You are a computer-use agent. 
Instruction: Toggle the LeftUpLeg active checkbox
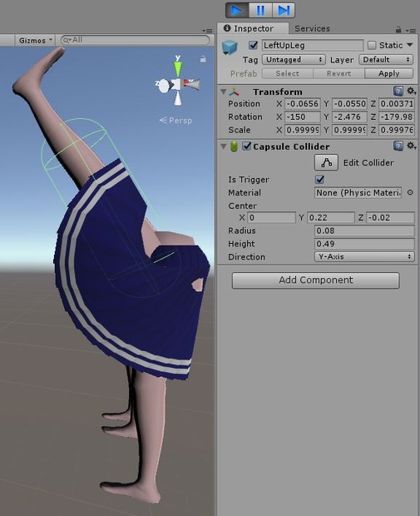(253, 45)
